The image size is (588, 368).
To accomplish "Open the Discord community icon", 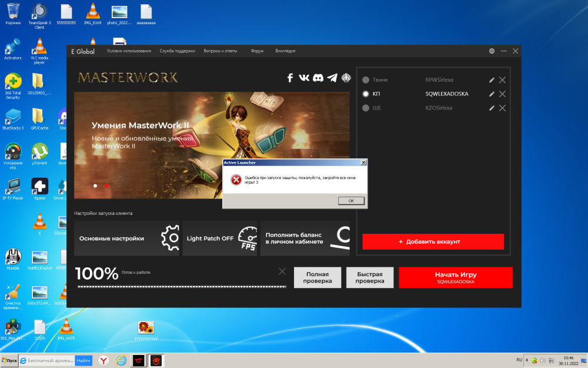I will point(318,78).
